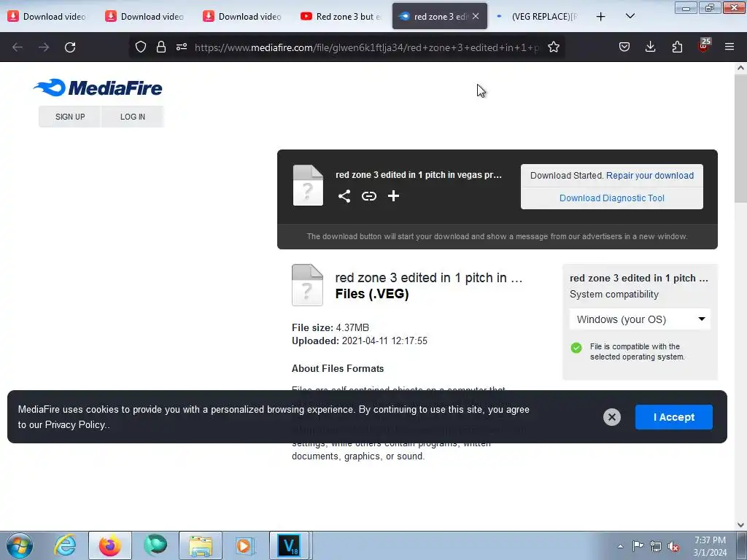Click scrollbar down arrow
The height and width of the screenshot is (560, 747).
point(740,525)
